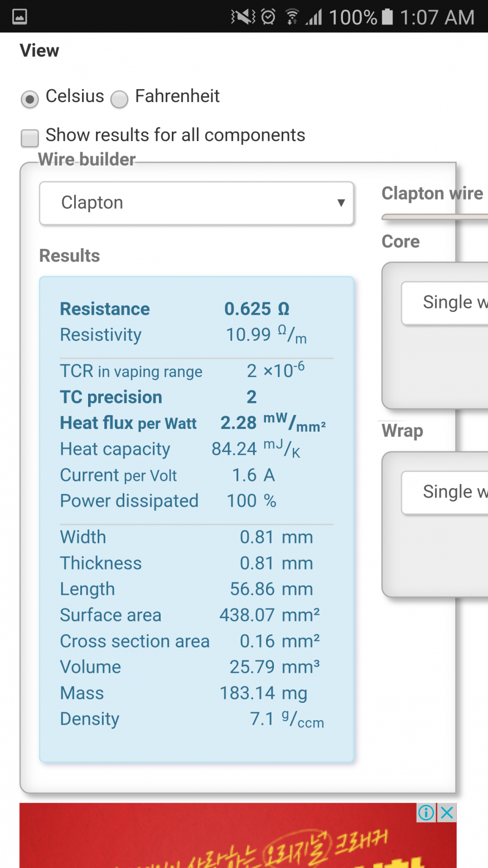Close the advertisement with X icon
Screen dimensions: 488x868
(x=447, y=813)
